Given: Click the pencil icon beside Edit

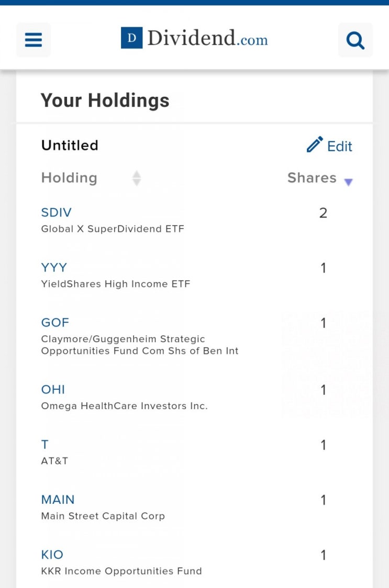Looking at the screenshot, I should pos(315,144).
